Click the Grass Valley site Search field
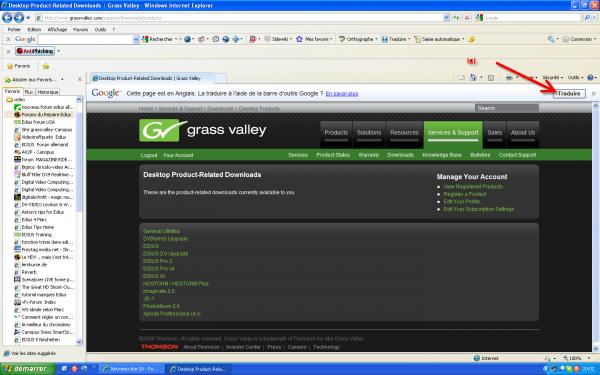 click(507, 108)
